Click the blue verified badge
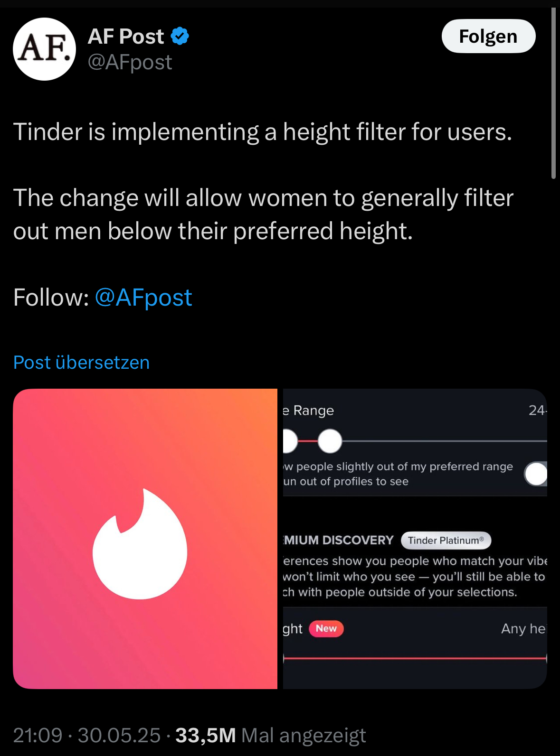 (x=180, y=36)
